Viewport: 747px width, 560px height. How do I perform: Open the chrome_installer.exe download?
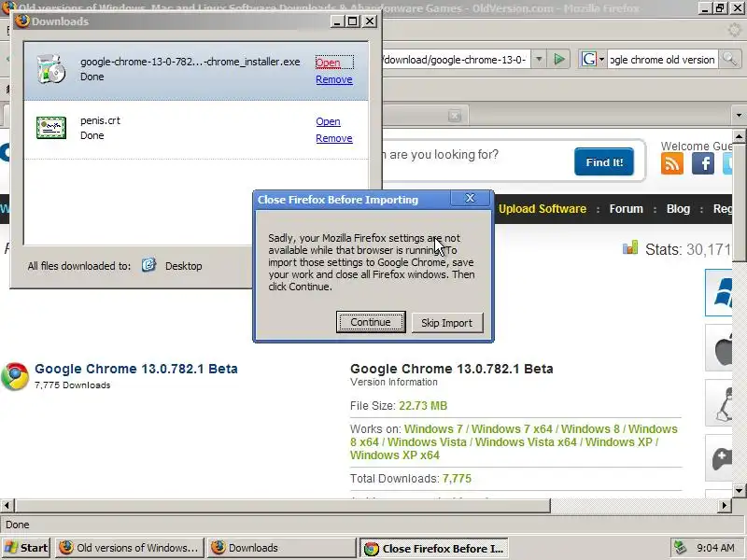[x=328, y=63]
